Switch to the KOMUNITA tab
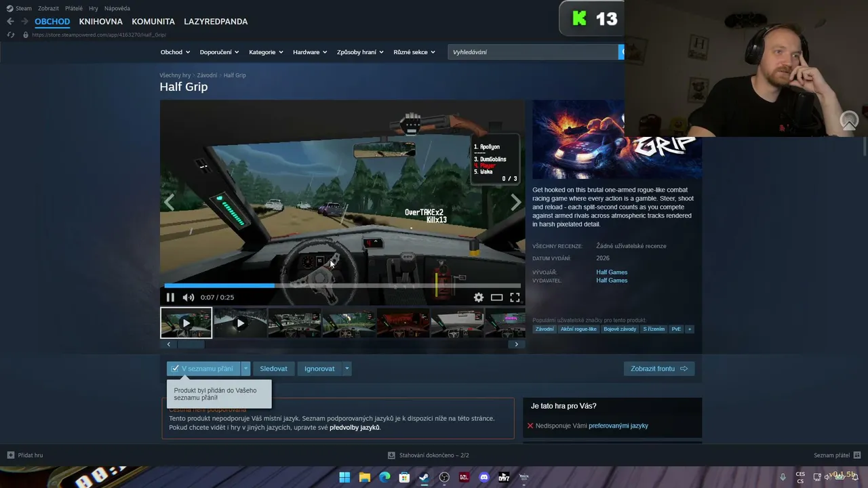 [153, 22]
